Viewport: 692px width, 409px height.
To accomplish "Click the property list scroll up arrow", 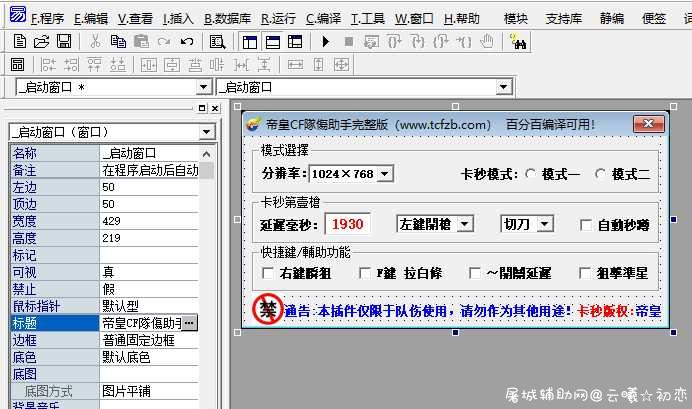I will pos(206,154).
